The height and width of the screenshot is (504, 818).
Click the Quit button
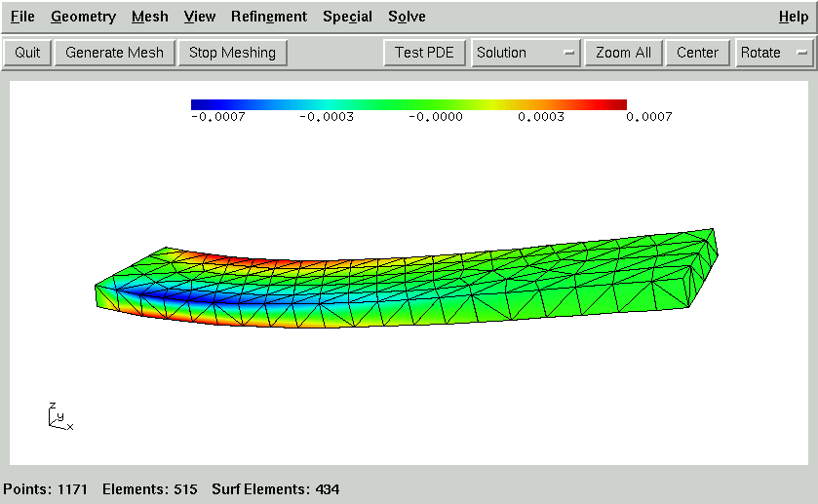point(27,53)
